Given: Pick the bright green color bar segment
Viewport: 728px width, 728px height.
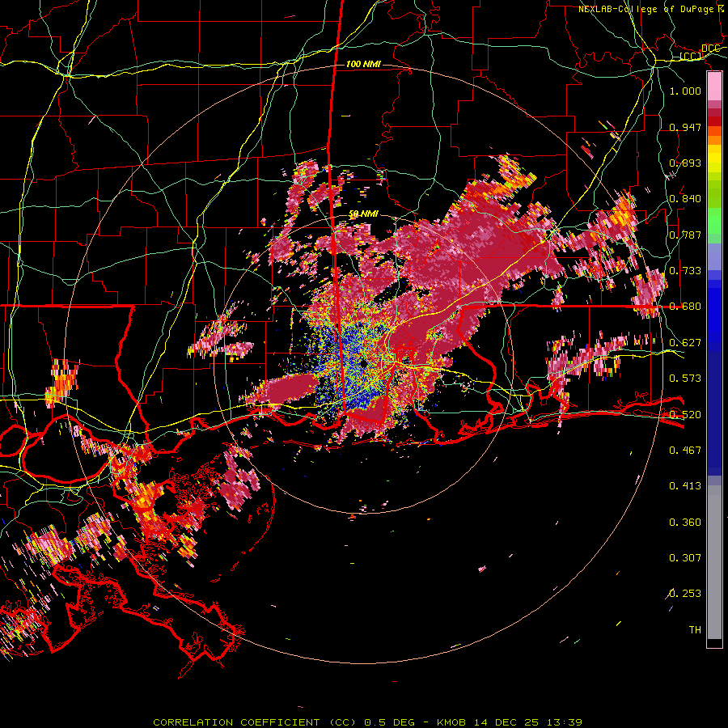Looking at the screenshot, I should 714,221.
